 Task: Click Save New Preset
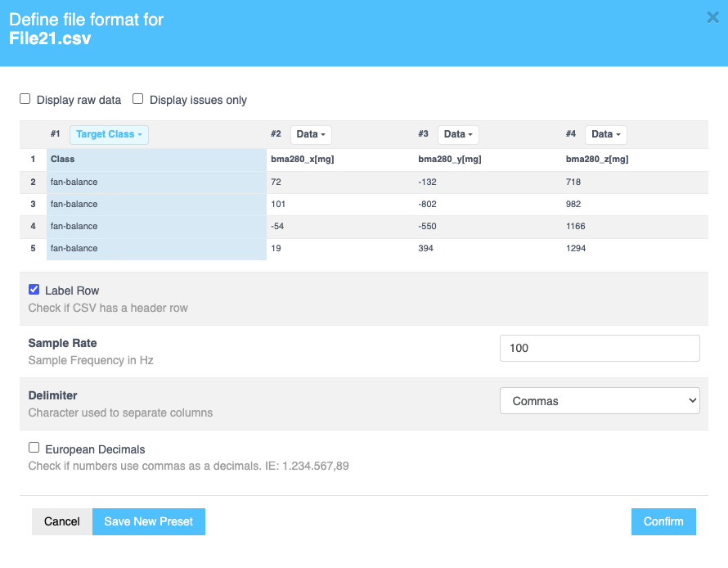[148, 521]
